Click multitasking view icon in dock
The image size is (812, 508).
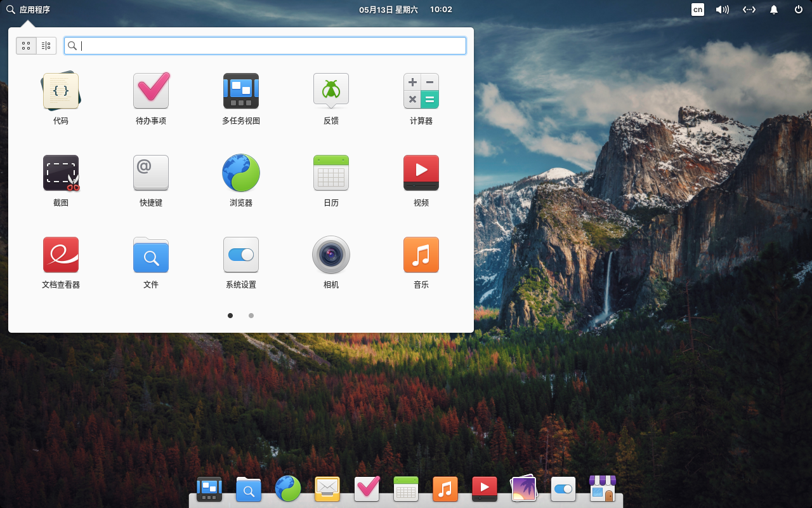[209, 489]
